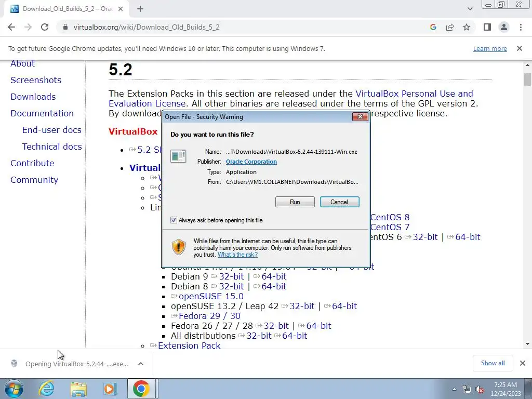Toggle the Chrome side panel icon
Screen dimensions: 532x399
pyautogui.click(x=487, y=27)
